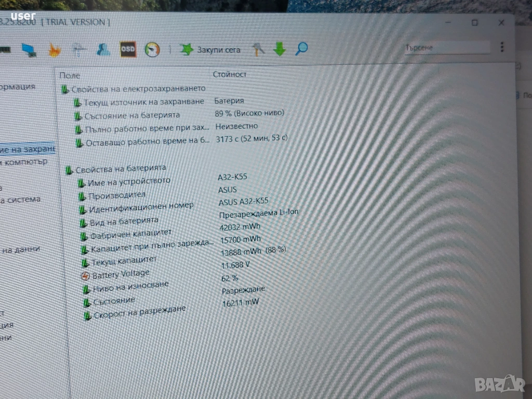
Task: Open the tools preferences icon
Action: coord(258,49)
